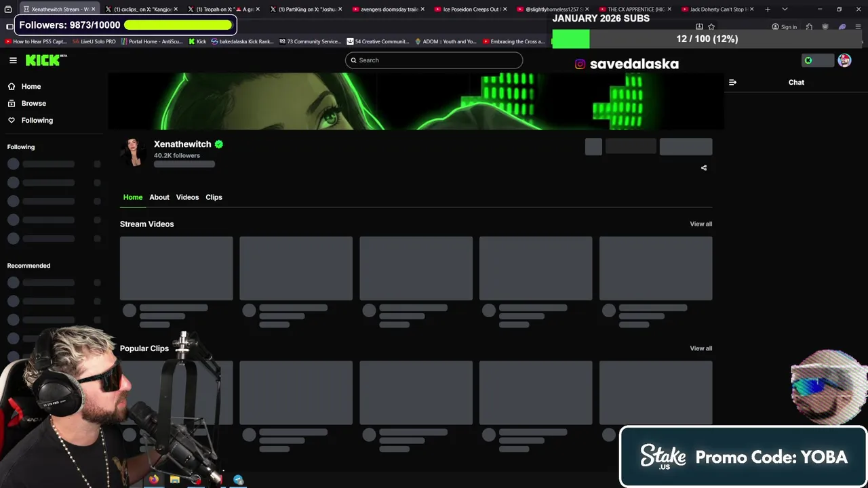
Task: Switch to the Clips channel tab
Action: pyautogui.click(x=214, y=197)
